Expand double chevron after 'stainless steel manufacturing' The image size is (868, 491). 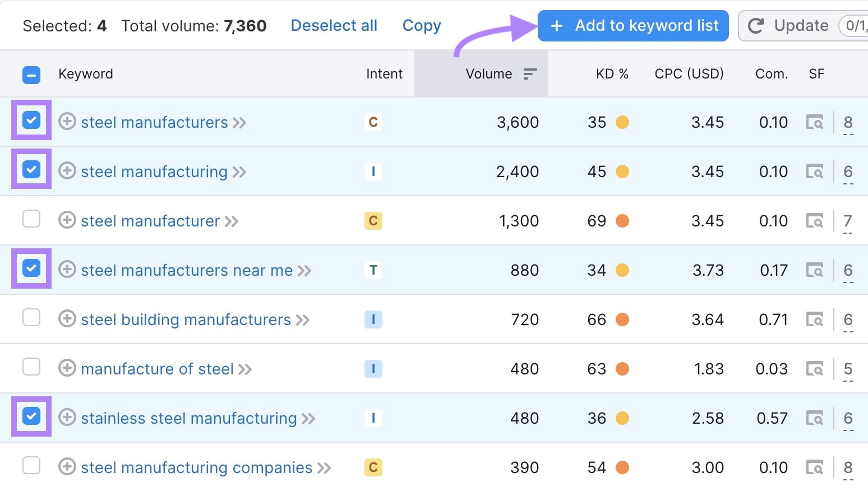tap(308, 419)
